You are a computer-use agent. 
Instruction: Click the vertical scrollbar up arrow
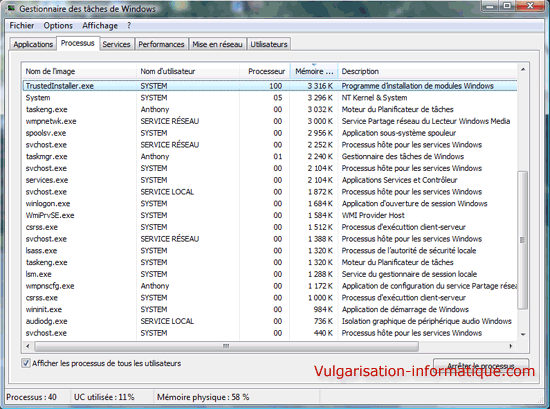pyautogui.click(x=523, y=69)
